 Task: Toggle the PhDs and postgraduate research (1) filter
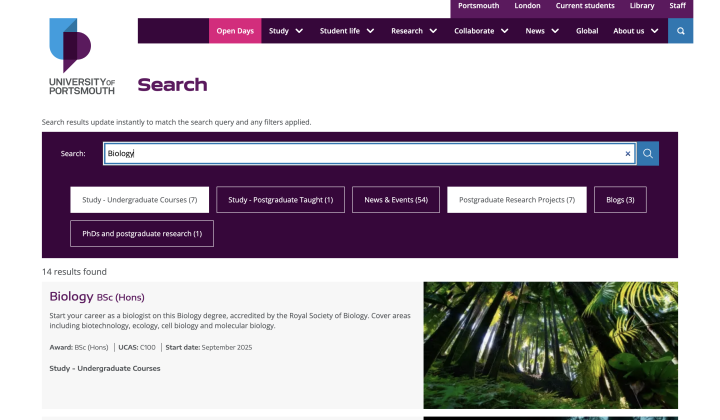(142, 234)
